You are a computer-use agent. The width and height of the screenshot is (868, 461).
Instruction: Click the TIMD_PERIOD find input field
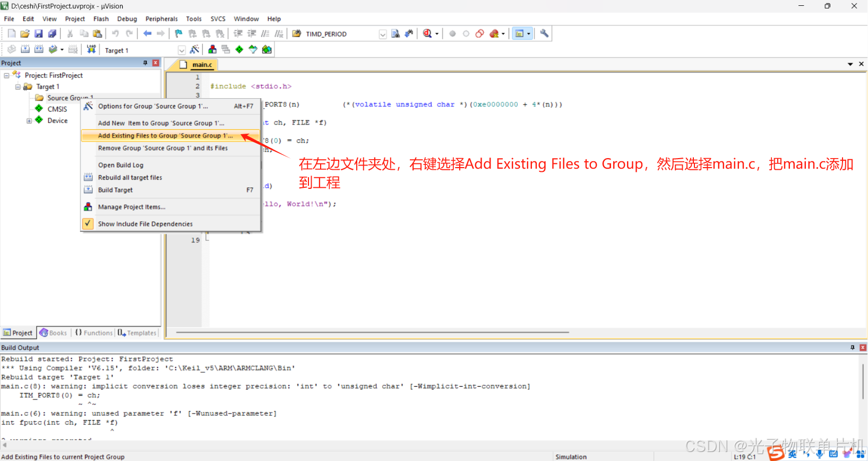pos(341,34)
